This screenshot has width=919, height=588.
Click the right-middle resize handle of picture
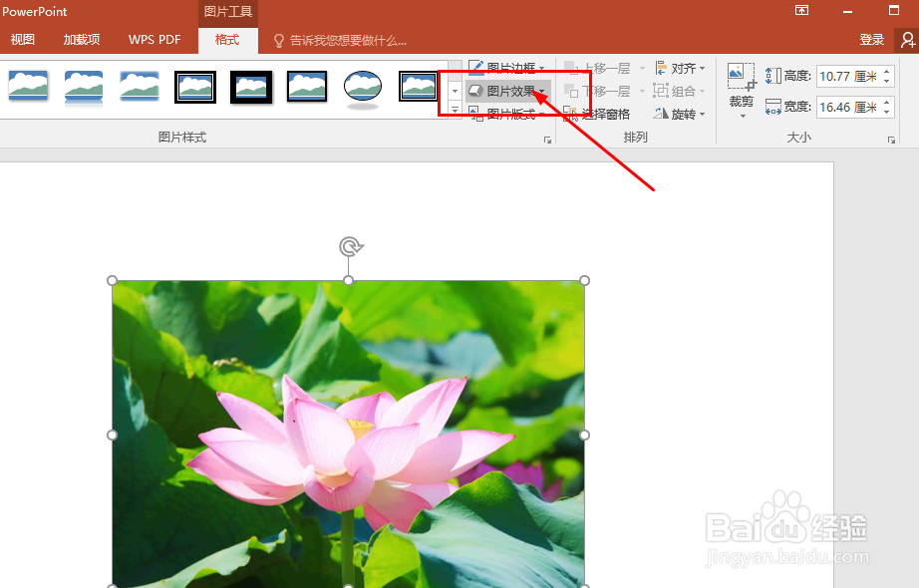[x=584, y=435]
